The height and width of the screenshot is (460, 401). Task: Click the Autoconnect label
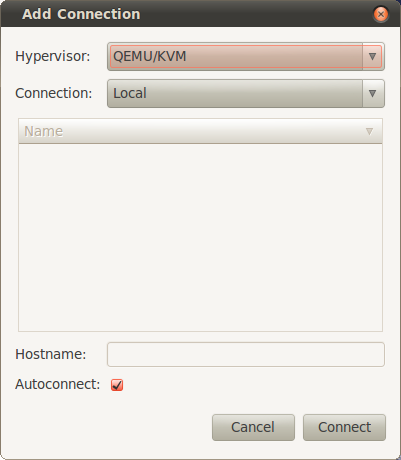[58, 385]
